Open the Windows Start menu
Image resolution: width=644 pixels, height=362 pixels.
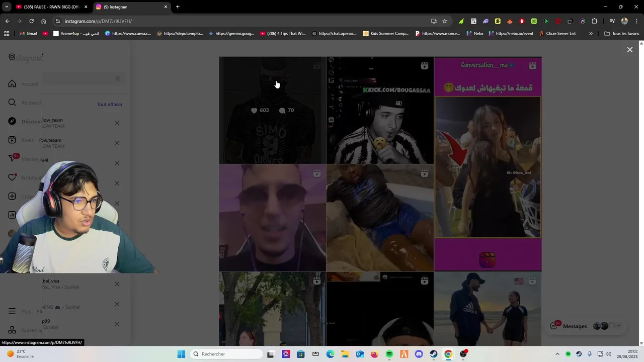pos(181,354)
